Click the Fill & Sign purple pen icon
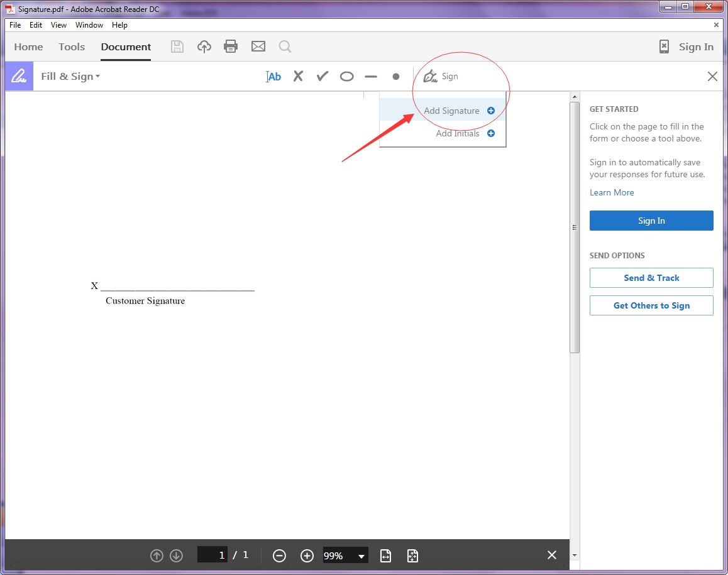728x575 pixels. point(19,76)
